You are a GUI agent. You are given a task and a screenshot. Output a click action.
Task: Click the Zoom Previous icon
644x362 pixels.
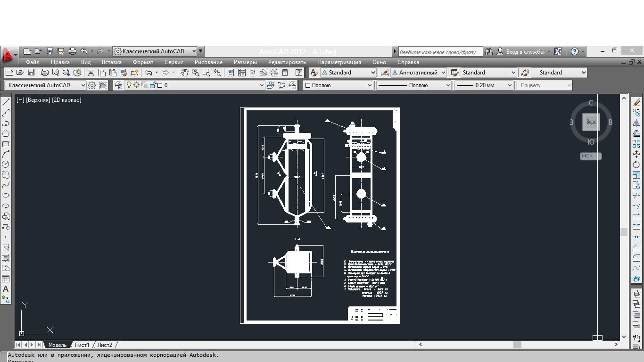(217, 73)
